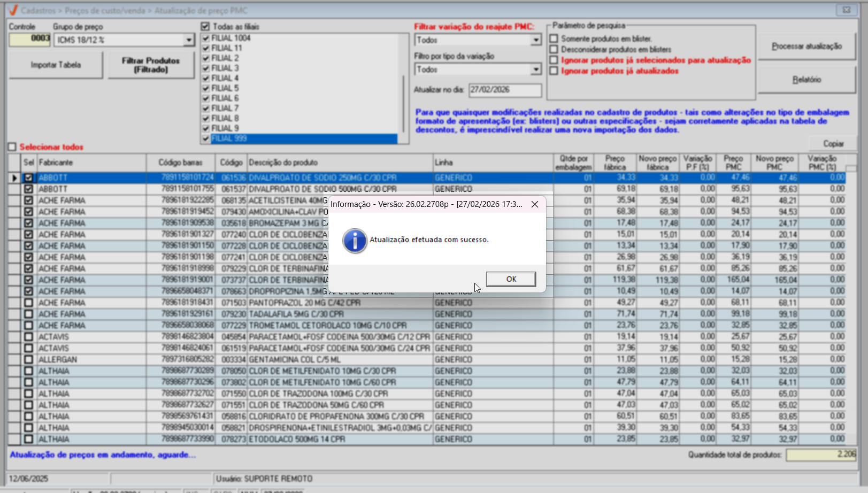Open the Grupo de preço dropdown
The image size is (868, 493).
point(188,40)
